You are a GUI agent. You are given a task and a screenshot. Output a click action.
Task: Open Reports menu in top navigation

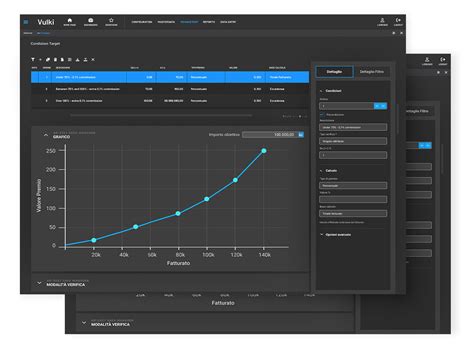coord(209,22)
